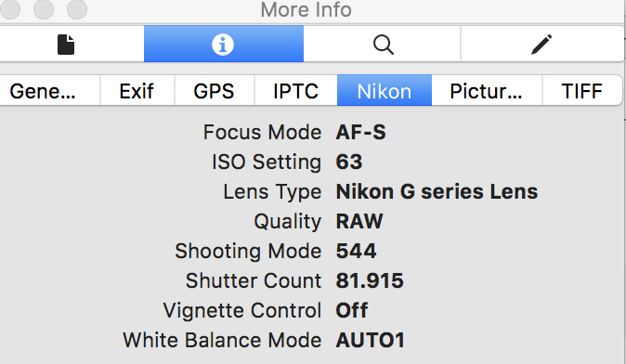Show the GPS tab

[x=214, y=91]
